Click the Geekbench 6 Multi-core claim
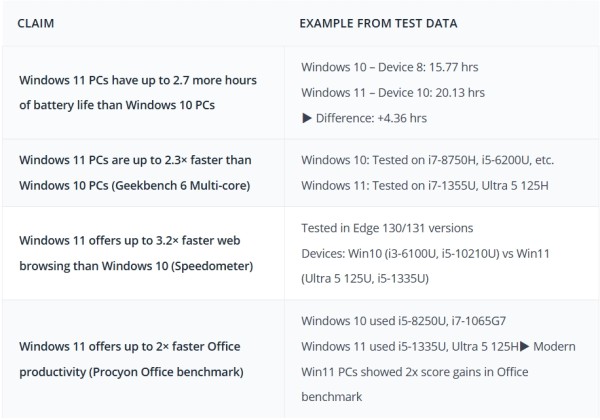The height and width of the screenshot is (420, 600). coord(135,173)
